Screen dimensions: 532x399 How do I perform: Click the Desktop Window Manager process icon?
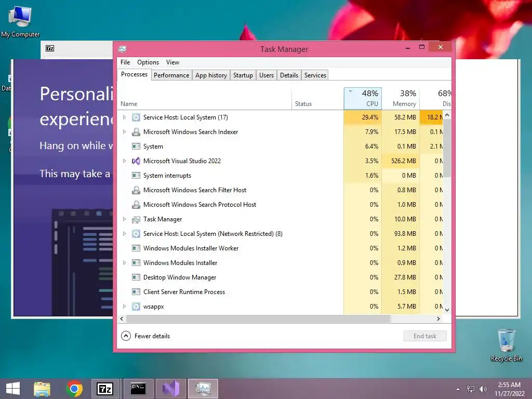click(136, 277)
